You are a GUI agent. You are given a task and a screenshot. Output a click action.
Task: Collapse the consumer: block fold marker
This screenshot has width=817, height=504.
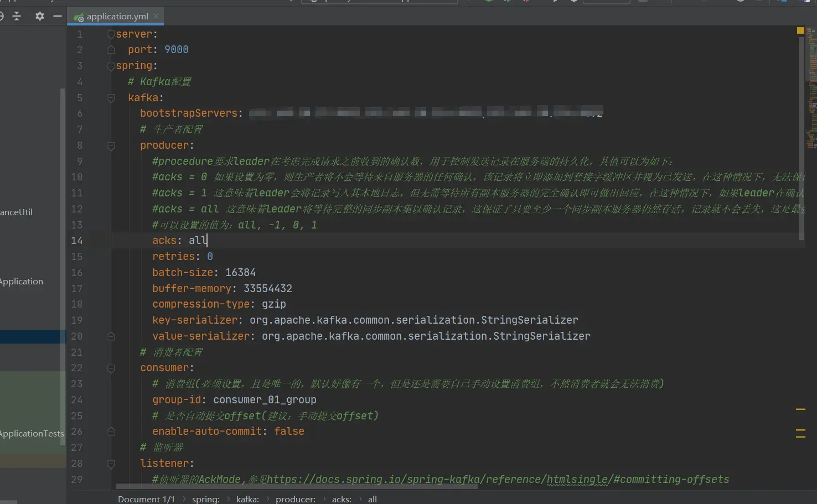tap(111, 368)
